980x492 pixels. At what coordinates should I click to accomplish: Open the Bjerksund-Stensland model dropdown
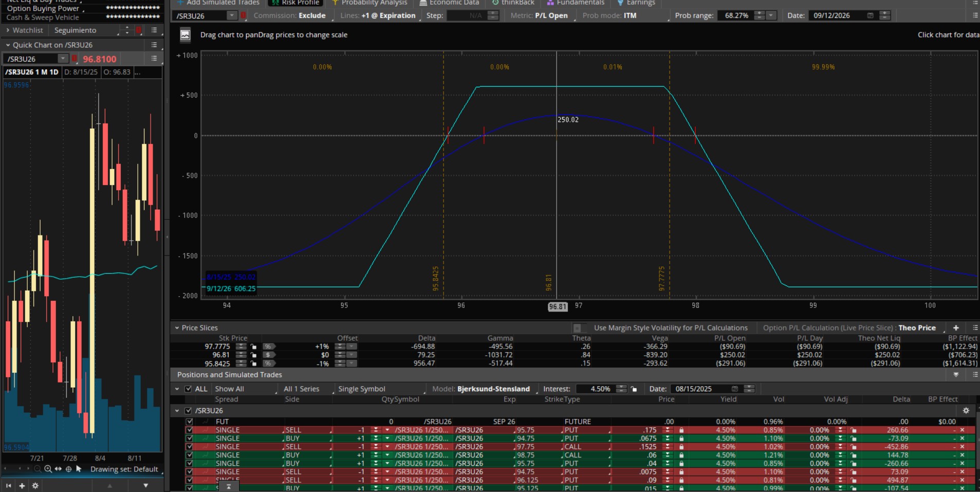(493, 389)
